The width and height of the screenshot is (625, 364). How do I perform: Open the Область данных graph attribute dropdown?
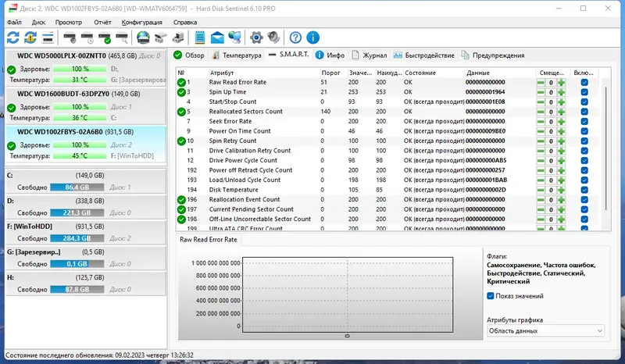[545, 331]
